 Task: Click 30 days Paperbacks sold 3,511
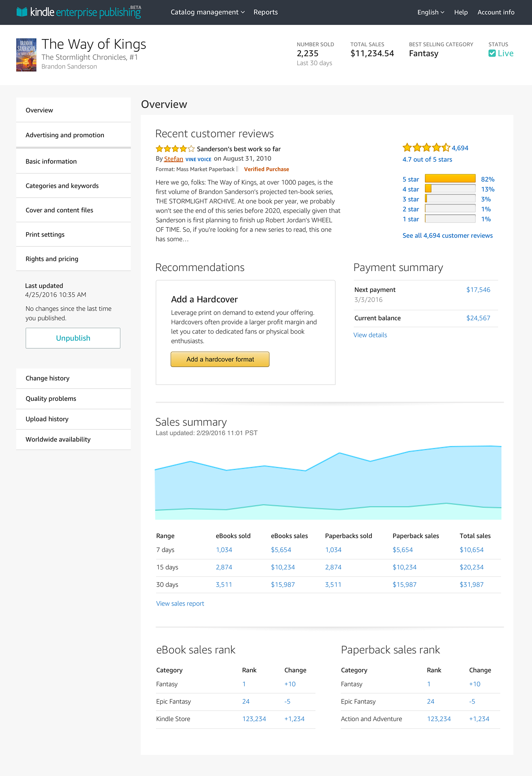click(x=333, y=585)
